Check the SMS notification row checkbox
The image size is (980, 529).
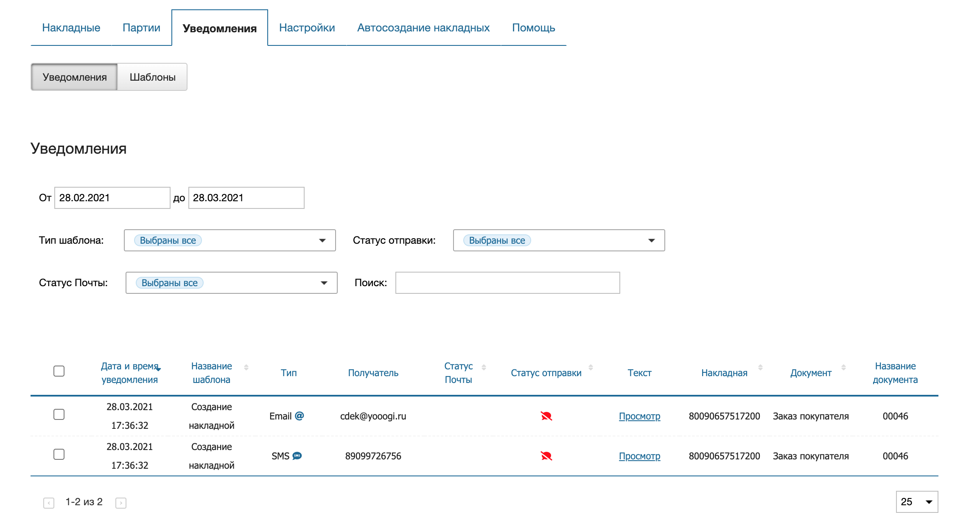coord(59,454)
